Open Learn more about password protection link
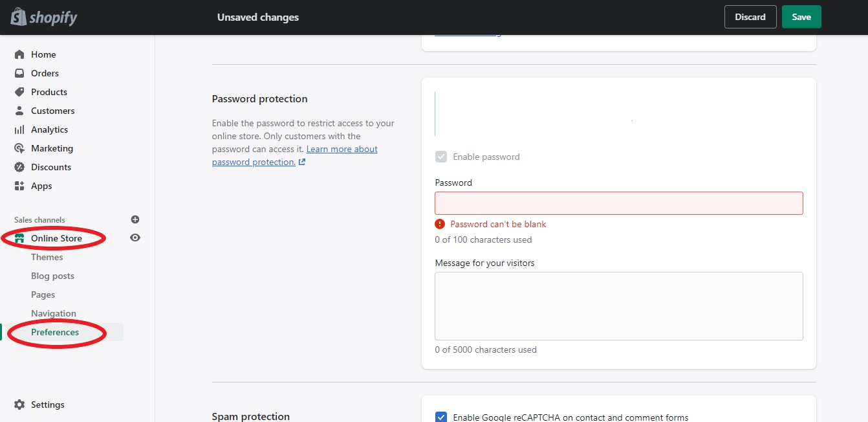The width and height of the screenshot is (868, 422). pos(342,150)
